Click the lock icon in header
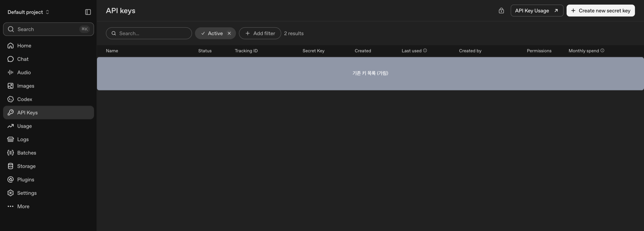The image size is (644, 231). [501, 10]
